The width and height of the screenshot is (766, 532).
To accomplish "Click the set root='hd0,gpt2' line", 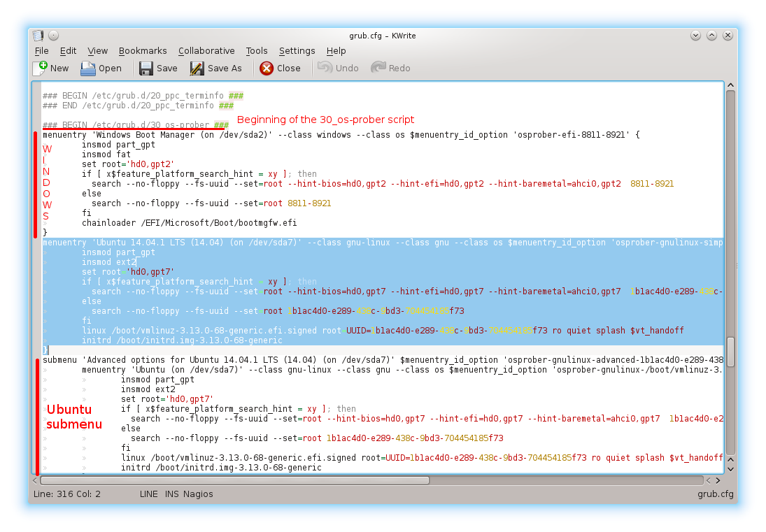I will 128,164.
